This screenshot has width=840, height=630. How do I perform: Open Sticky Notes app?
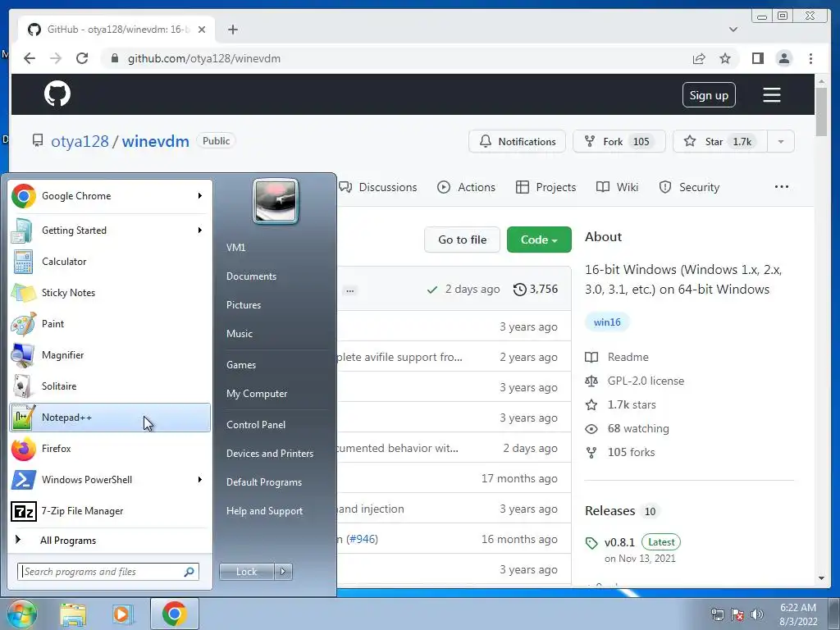pos(110,293)
